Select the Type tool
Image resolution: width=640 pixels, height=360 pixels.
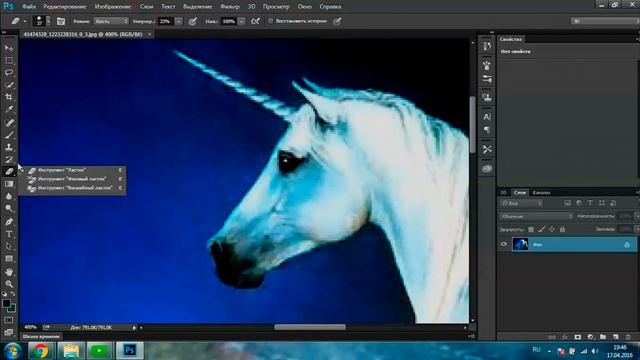9,234
